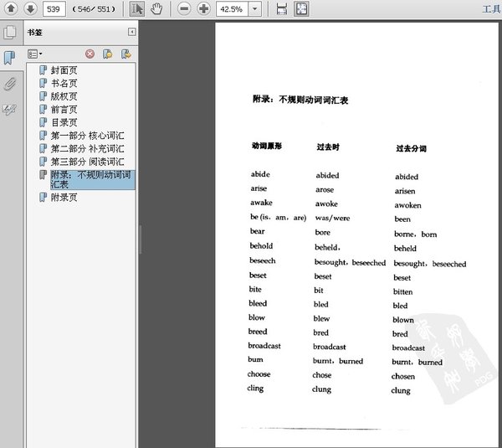Zoom in using the plus button

(x=203, y=9)
